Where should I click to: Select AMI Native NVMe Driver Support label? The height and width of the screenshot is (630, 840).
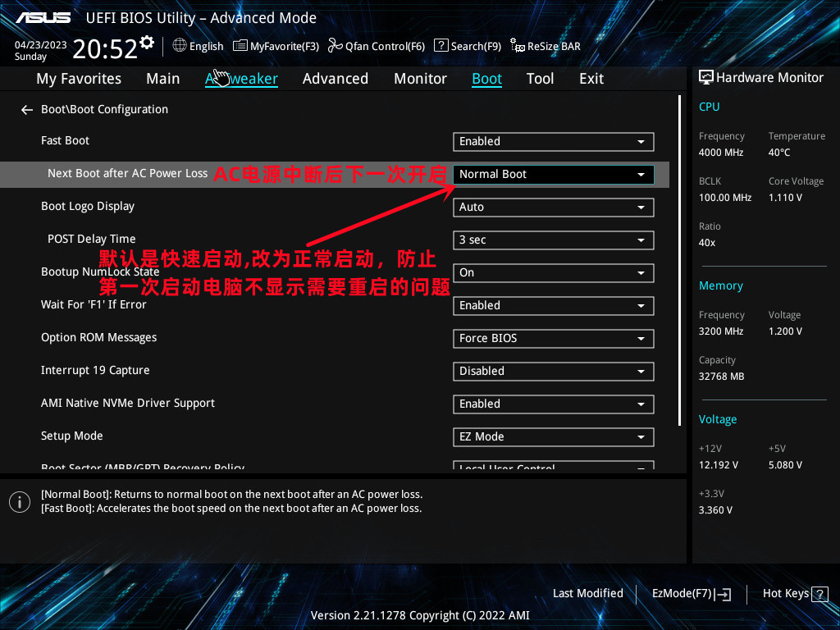(128, 404)
